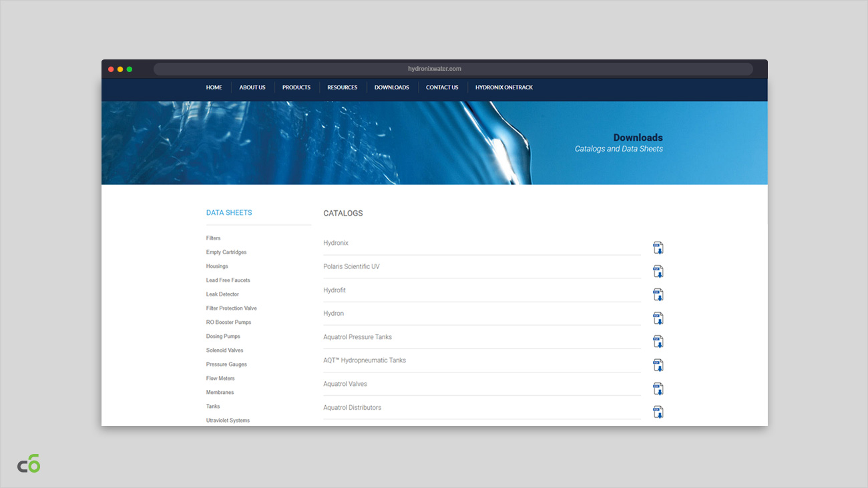Select RO Booster Pumps data sheets

click(x=228, y=322)
